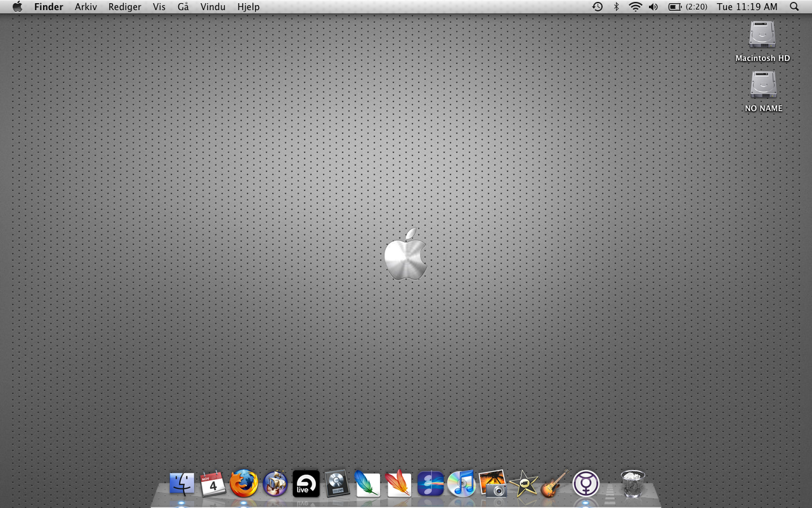
Task: Open Finder from the dock
Action: click(182, 484)
